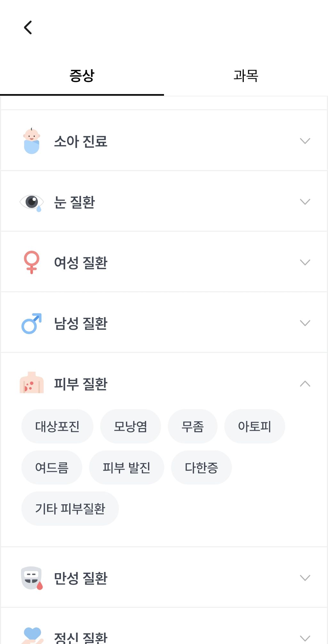Expand the 만성 질환 chevron
The image size is (328, 644).
(x=305, y=578)
